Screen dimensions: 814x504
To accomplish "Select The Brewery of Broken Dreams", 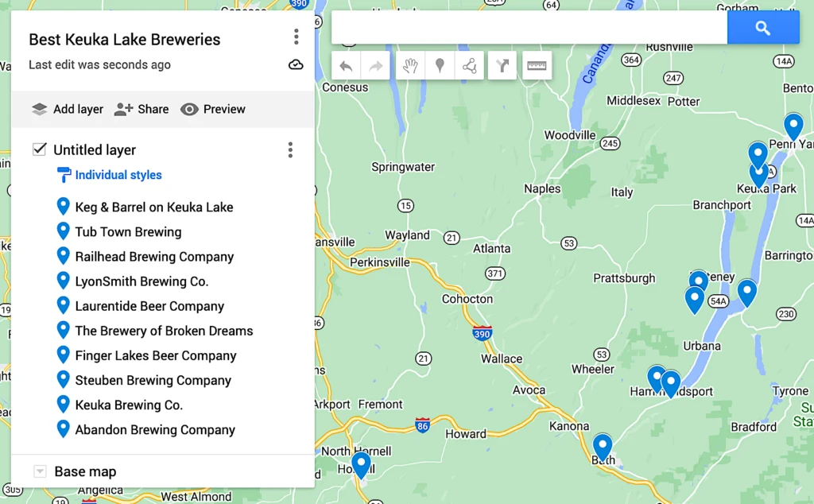I will click(x=164, y=331).
